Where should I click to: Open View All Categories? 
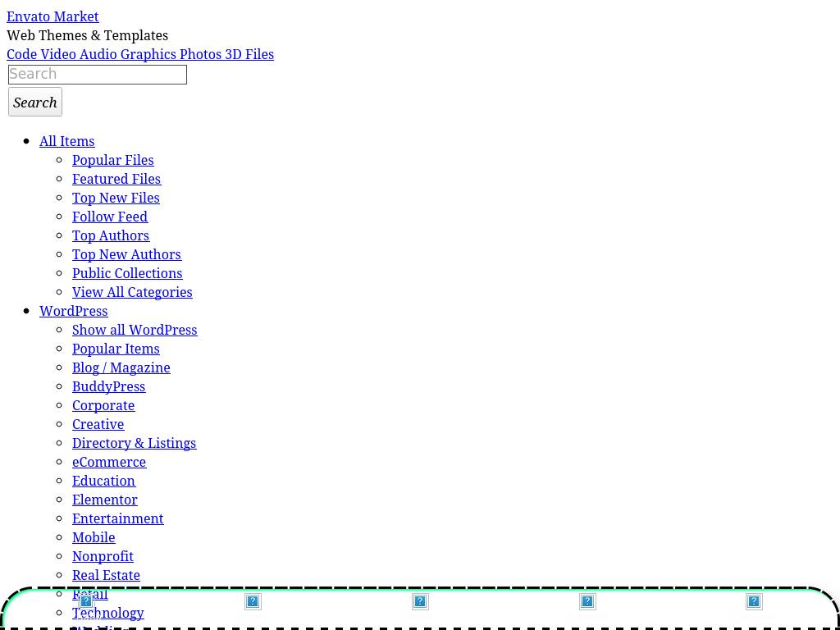tap(132, 292)
